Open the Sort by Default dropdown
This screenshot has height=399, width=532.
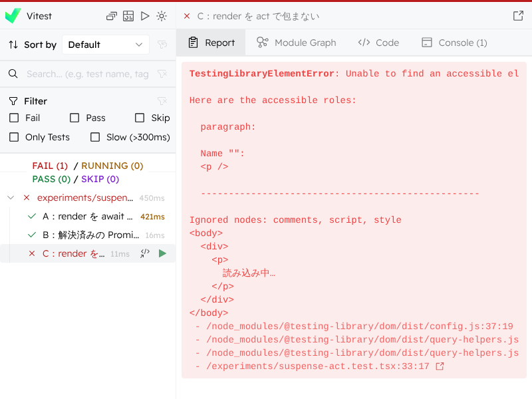click(106, 45)
